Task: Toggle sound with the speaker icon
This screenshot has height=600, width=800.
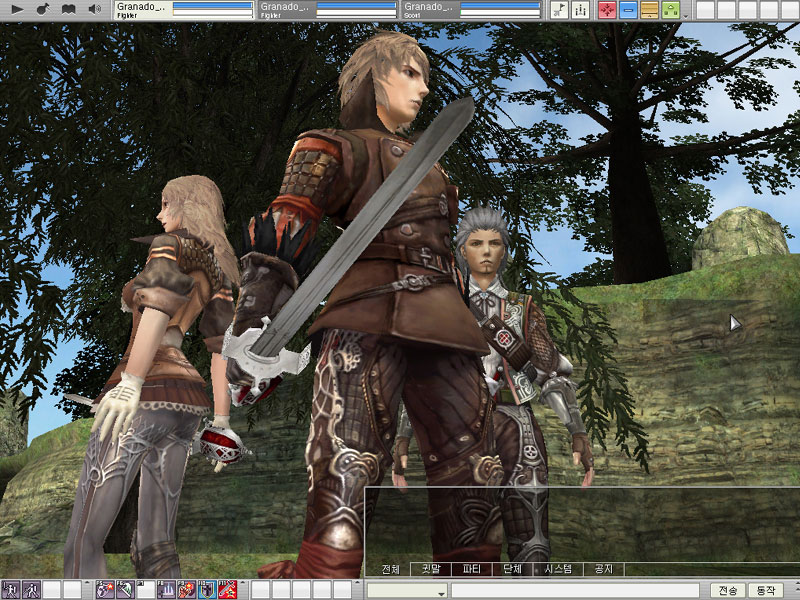Action: (x=95, y=9)
